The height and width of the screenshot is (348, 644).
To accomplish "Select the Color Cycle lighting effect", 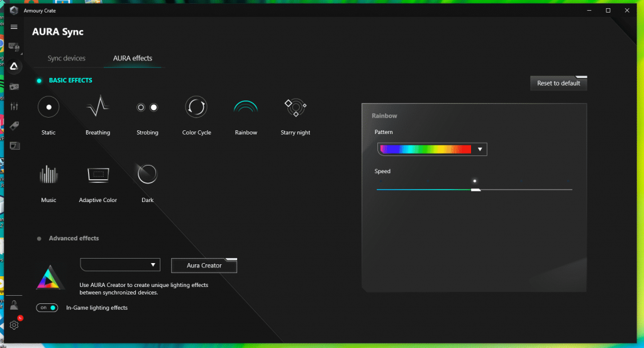I will click(x=196, y=115).
